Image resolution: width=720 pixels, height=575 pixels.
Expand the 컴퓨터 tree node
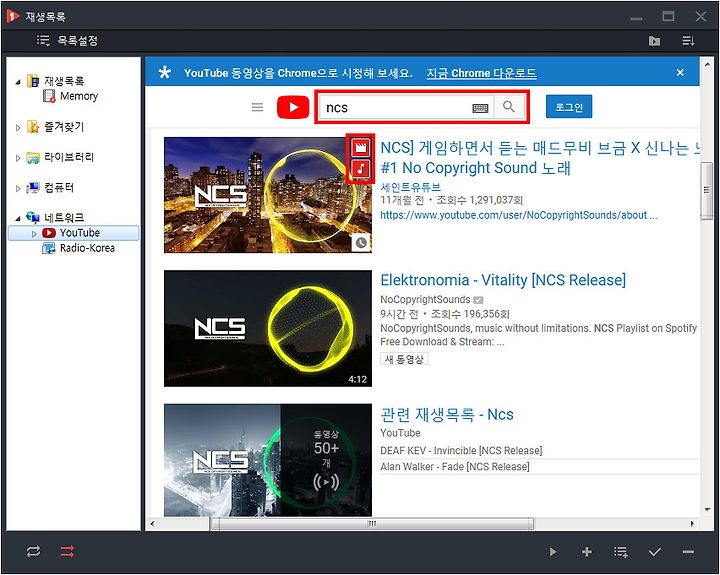tap(18, 189)
